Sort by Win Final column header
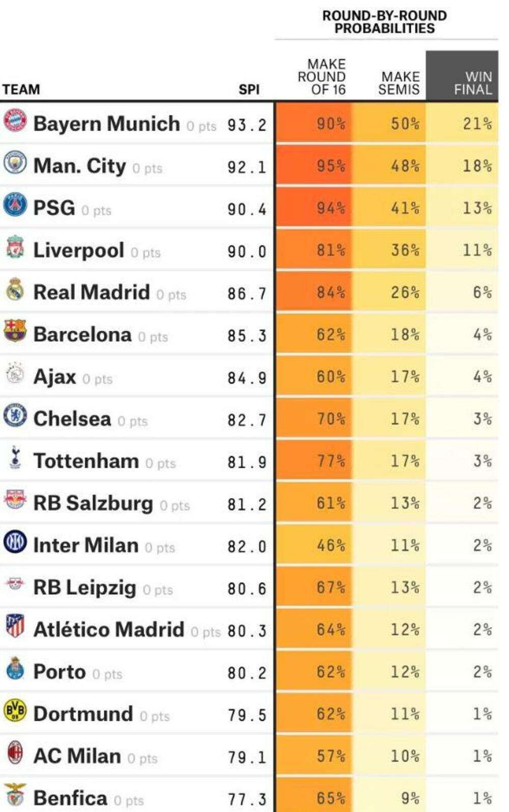This screenshot has height=812, width=509. coord(473,83)
